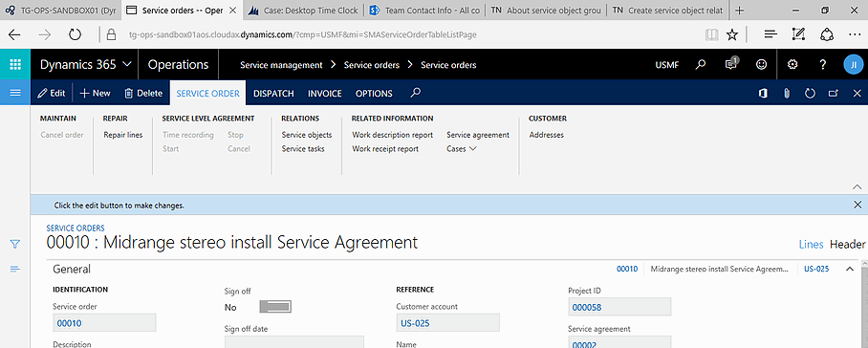
Task: Open the help question mark icon
Action: pos(823,65)
